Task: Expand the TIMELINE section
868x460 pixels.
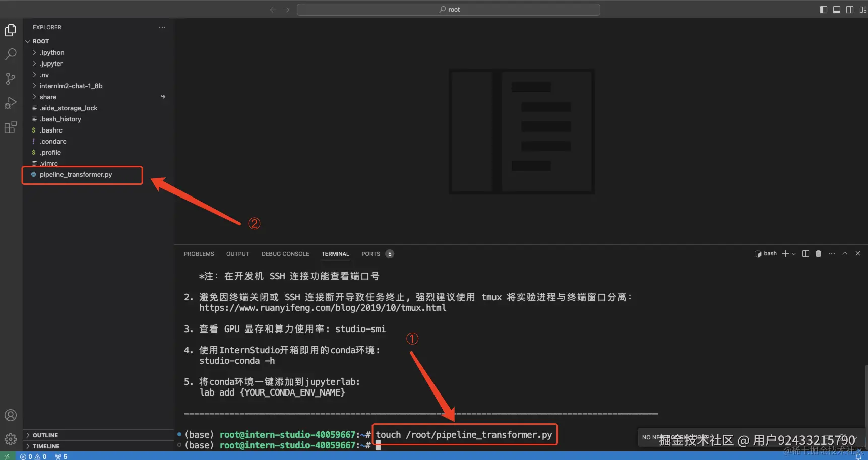Action: click(99, 446)
